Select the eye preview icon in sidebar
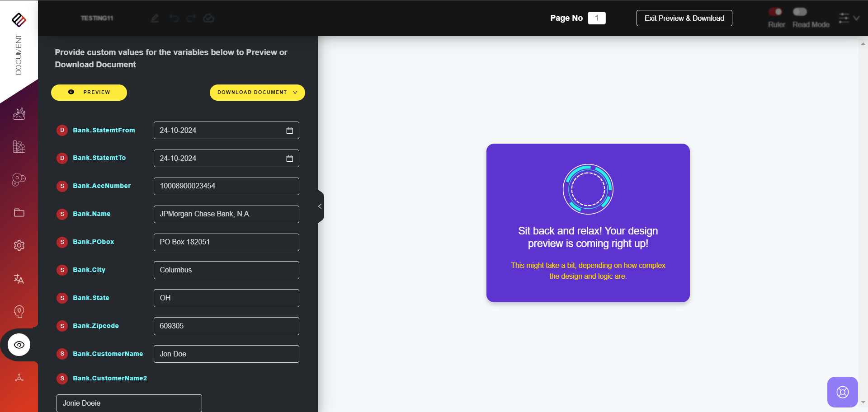Image resolution: width=868 pixels, height=412 pixels. pyautogui.click(x=19, y=345)
